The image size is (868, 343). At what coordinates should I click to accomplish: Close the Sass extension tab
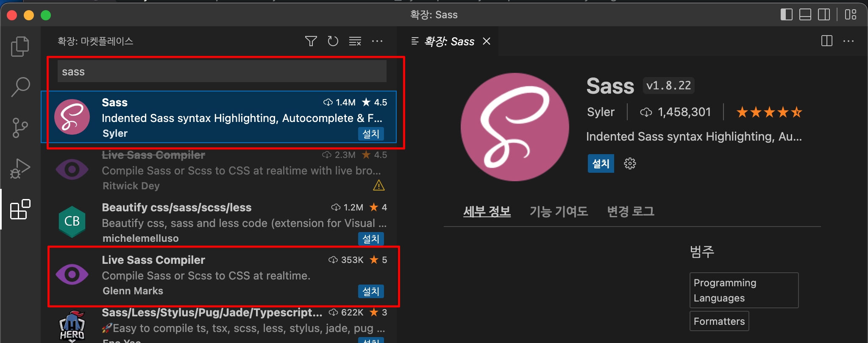(487, 41)
